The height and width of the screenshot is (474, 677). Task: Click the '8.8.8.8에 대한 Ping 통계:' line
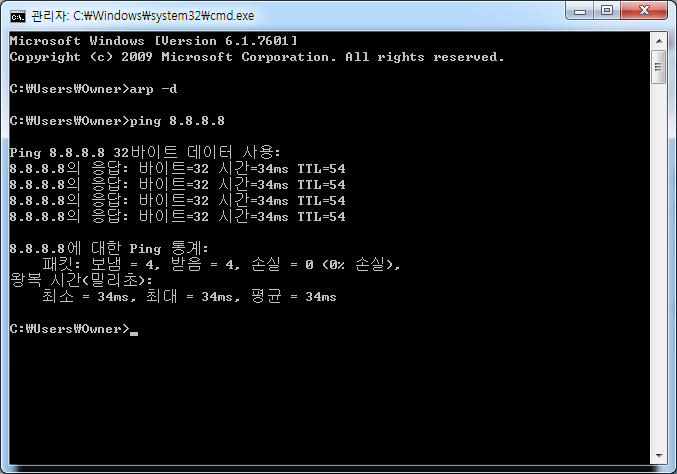click(x=109, y=248)
